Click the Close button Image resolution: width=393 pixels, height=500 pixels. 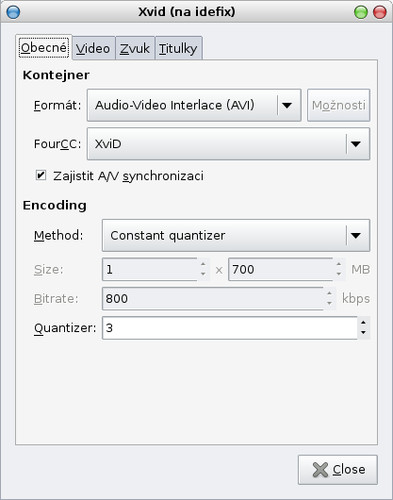pos(338,470)
